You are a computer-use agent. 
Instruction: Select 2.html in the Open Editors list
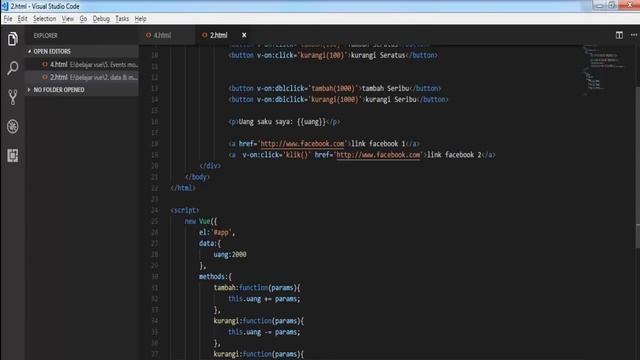click(x=82, y=77)
